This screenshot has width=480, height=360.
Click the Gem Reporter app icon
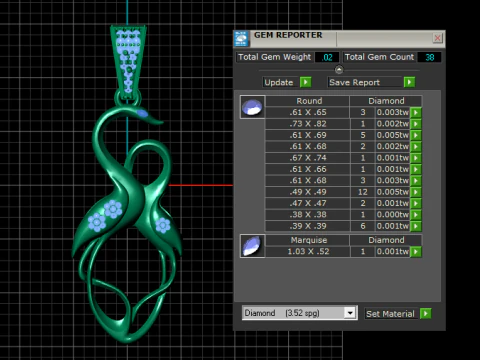click(x=241, y=38)
